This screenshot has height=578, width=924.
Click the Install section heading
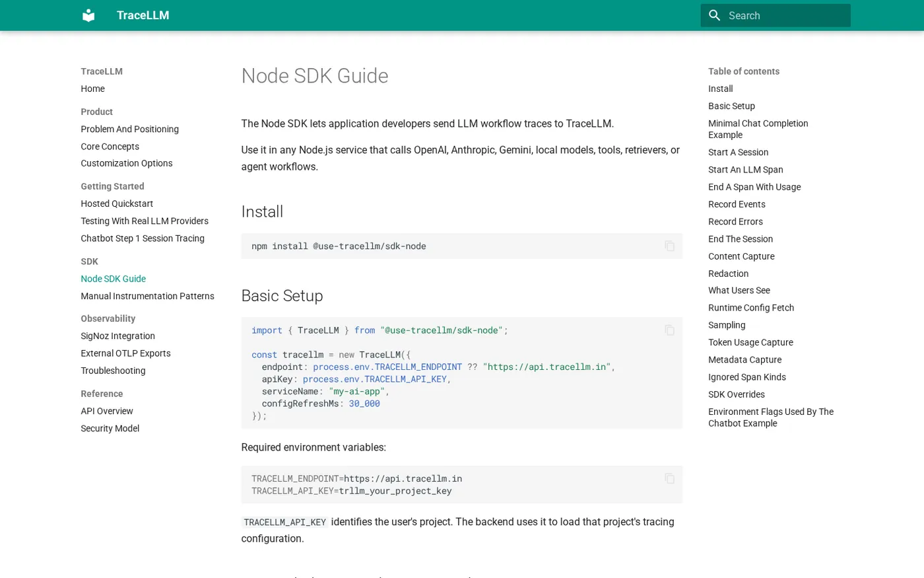click(262, 211)
